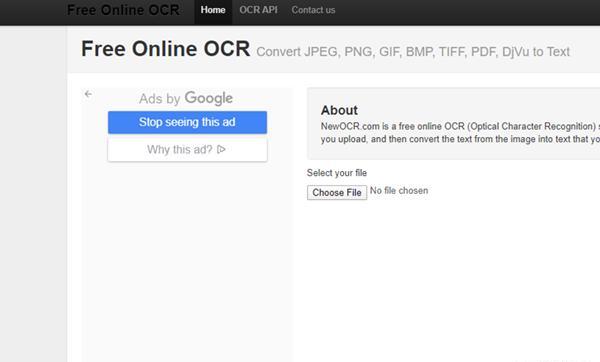Image resolution: width=600 pixels, height=362 pixels.
Task: Click the Convert JPEG, PNG, GIF subtitle text
Action: [413, 52]
